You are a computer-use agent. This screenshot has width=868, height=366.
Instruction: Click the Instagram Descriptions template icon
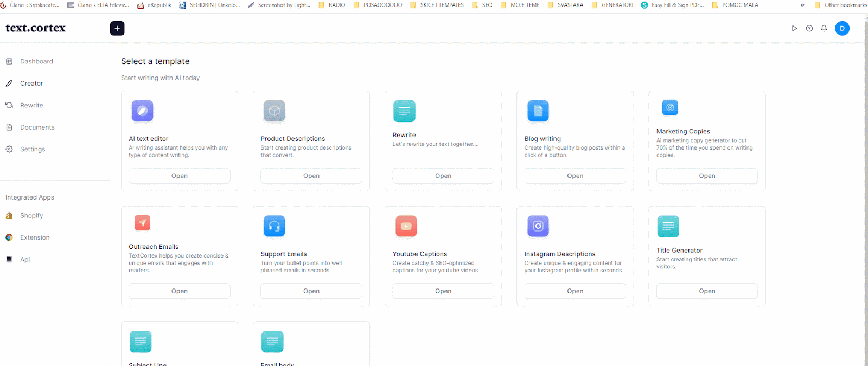538,226
